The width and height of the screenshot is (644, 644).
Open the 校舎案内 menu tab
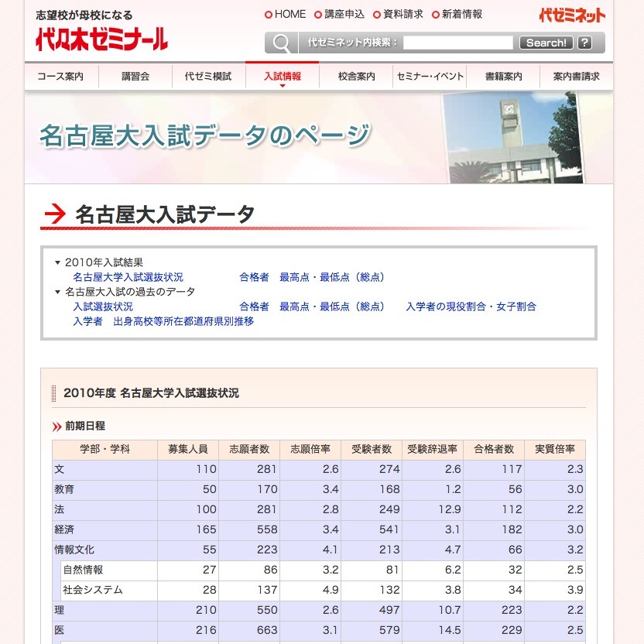pos(356,76)
